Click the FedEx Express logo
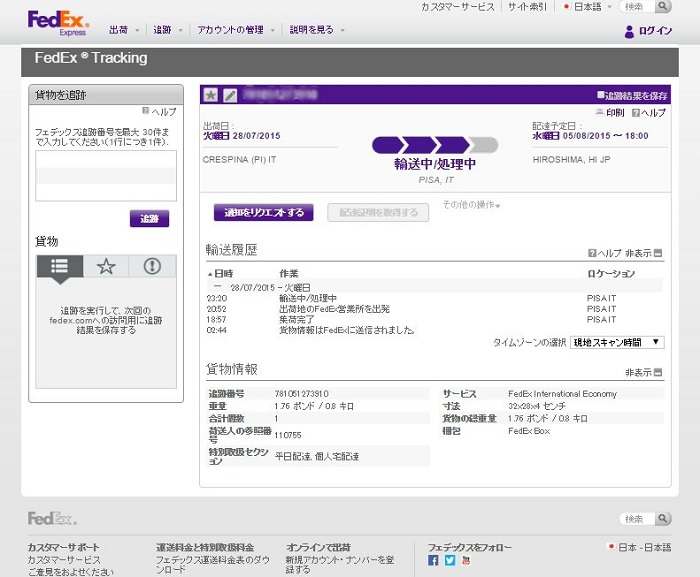This screenshot has width=700, height=577. coord(58,23)
